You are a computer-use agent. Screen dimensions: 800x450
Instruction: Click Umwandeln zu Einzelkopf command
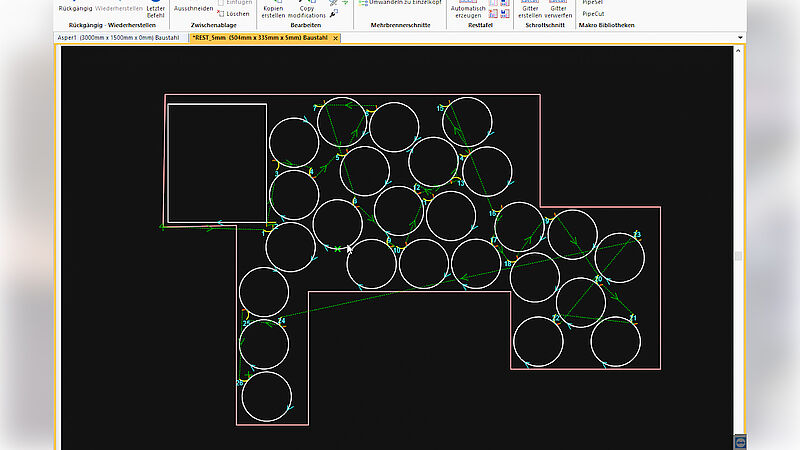[x=399, y=3]
